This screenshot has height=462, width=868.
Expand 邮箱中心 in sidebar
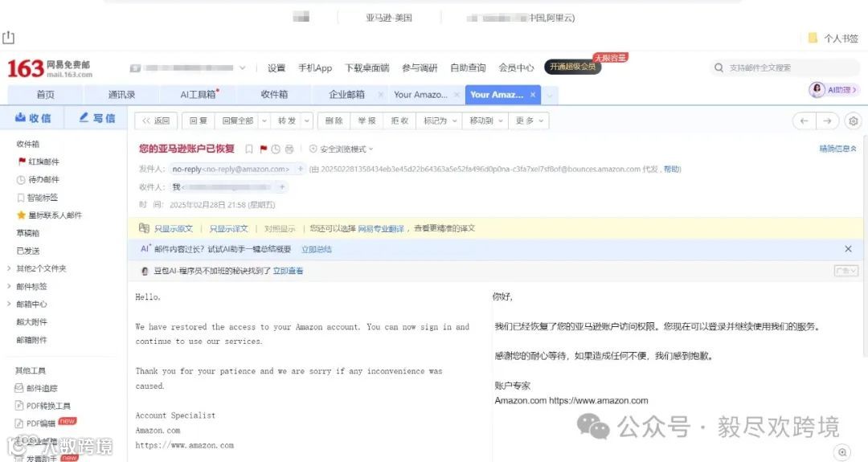tap(9, 304)
